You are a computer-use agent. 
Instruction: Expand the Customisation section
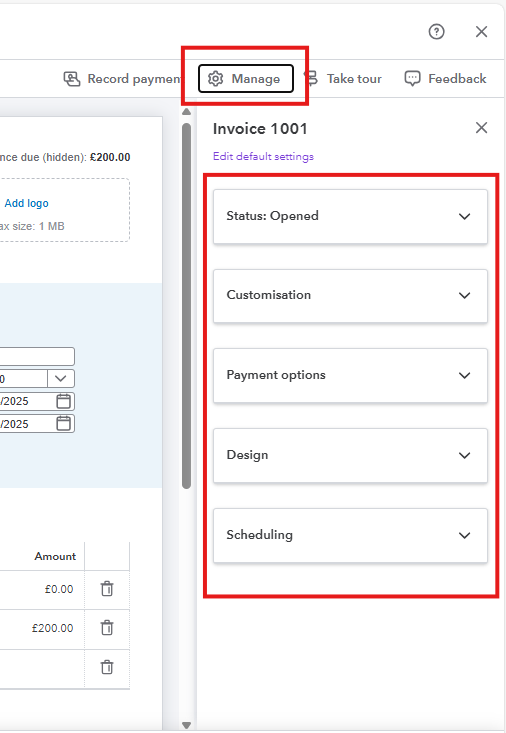(x=350, y=295)
